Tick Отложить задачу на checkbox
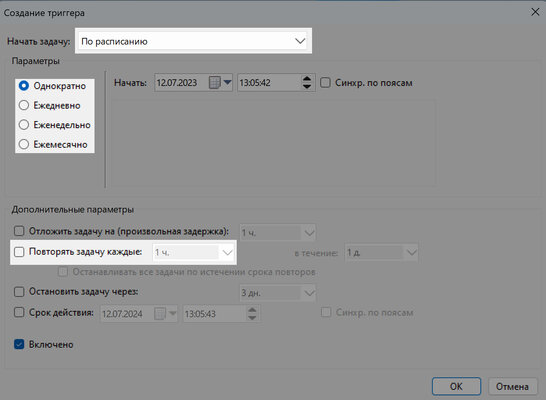This screenshot has height=400, width=546. pyautogui.click(x=19, y=231)
